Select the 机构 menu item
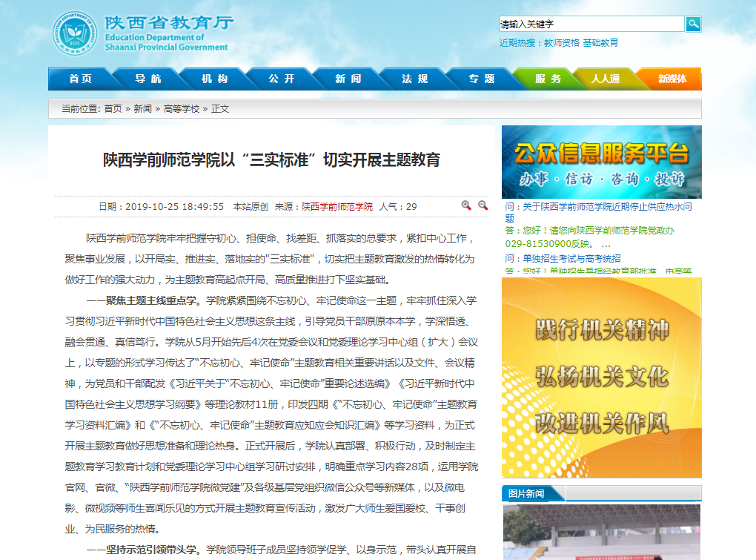This screenshot has width=756, height=560. [x=214, y=79]
